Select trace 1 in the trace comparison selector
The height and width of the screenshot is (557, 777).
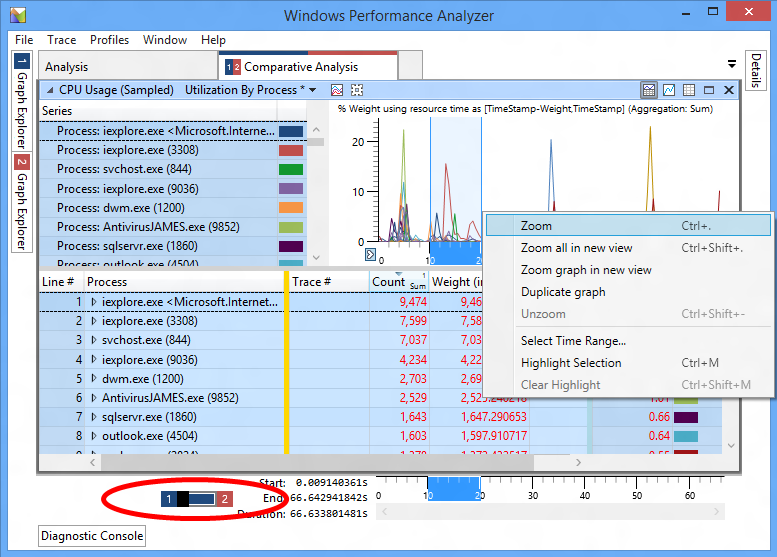(169, 499)
